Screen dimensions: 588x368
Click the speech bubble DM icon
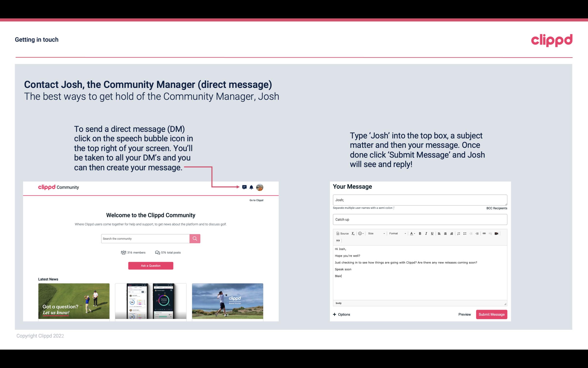click(245, 187)
